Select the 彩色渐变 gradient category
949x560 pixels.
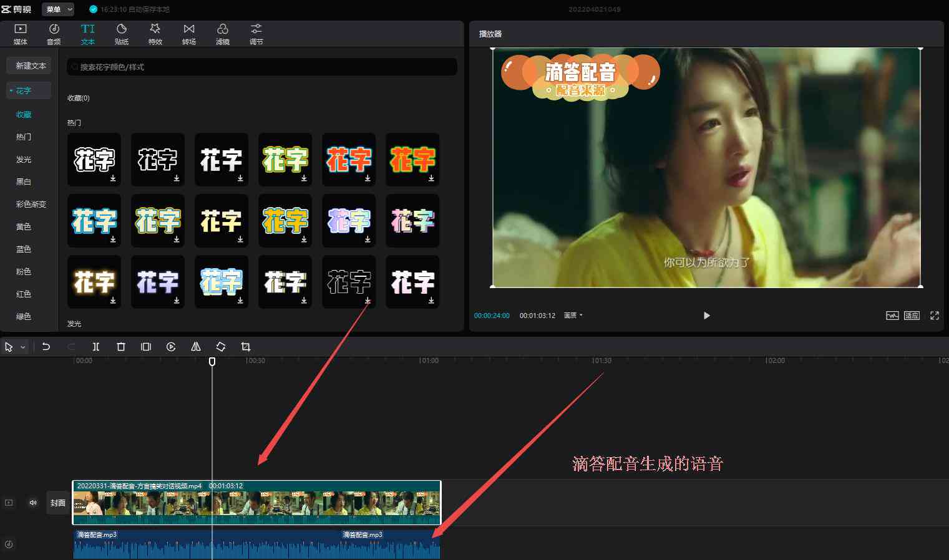point(31,205)
